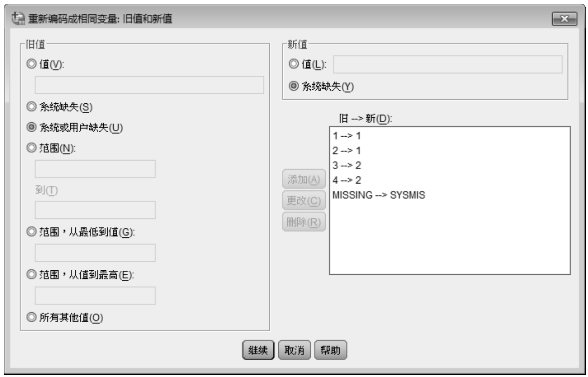Choose 系统或用户缺失(U) radio option
The height and width of the screenshot is (377, 588).
point(31,128)
